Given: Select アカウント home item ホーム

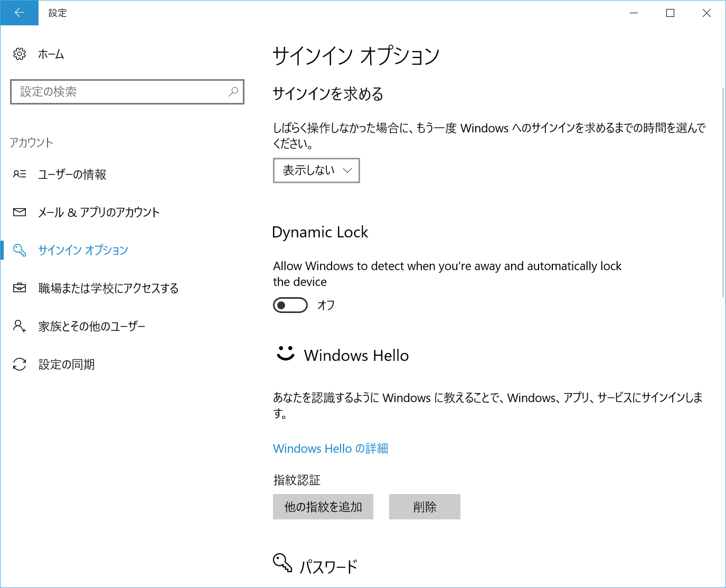Looking at the screenshot, I should click(50, 54).
